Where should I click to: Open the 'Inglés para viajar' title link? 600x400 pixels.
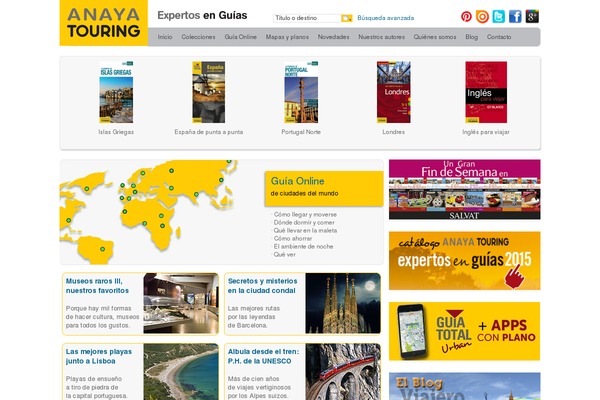tap(486, 132)
